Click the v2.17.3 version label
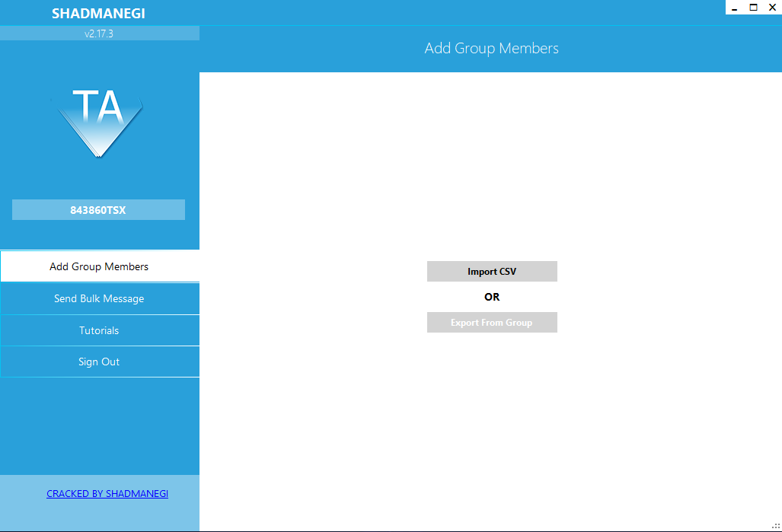Screen dimensions: 782x532 99,33
